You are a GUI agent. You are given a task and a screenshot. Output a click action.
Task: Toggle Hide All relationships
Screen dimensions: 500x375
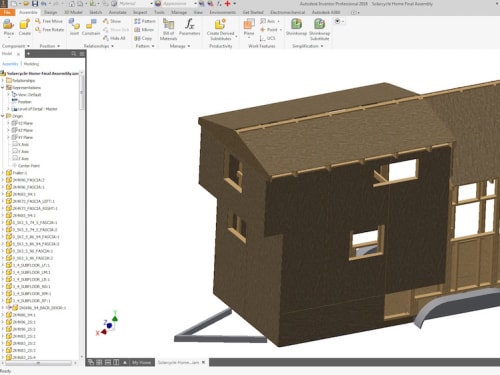(x=114, y=38)
